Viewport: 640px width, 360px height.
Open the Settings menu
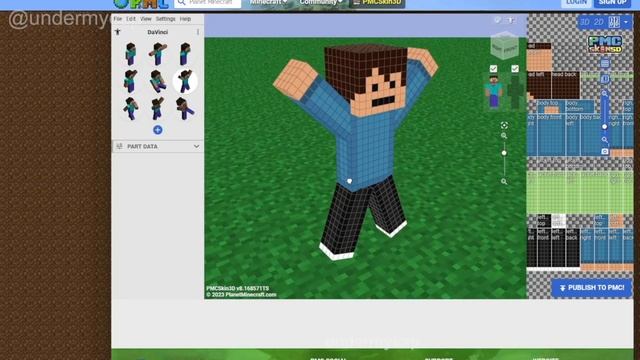[x=165, y=19]
